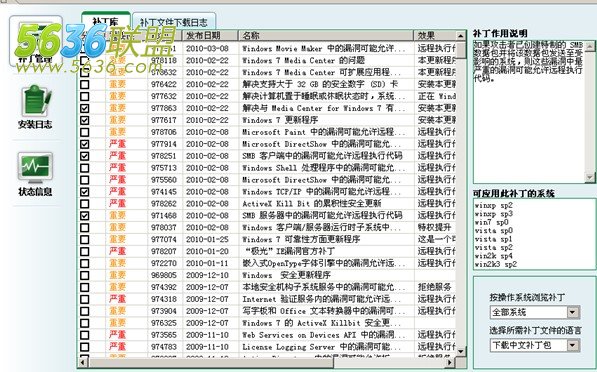Select the ActiveX Kill Bit 的累积性安全更新 row

(311, 204)
